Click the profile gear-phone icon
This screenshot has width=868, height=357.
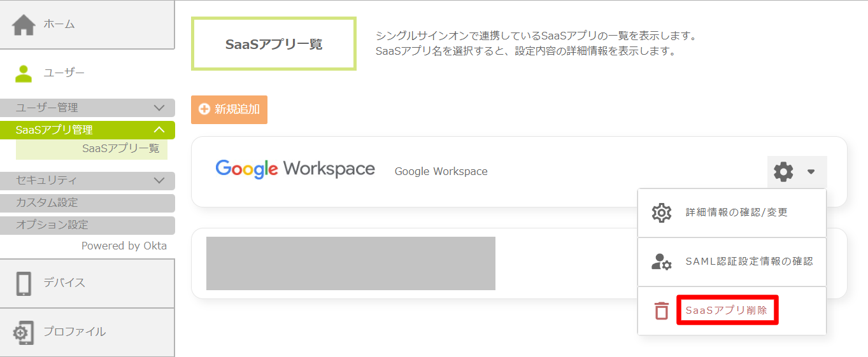24,332
